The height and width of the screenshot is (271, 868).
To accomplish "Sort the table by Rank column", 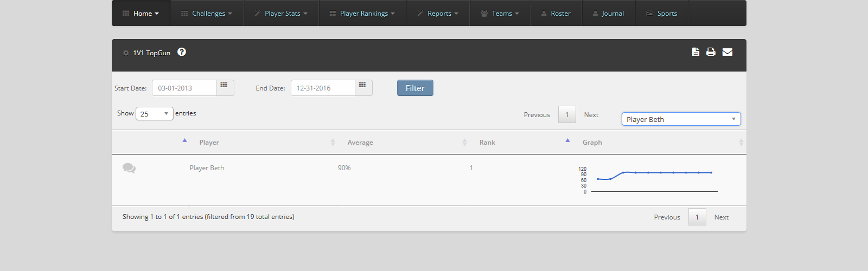I will (487, 143).
